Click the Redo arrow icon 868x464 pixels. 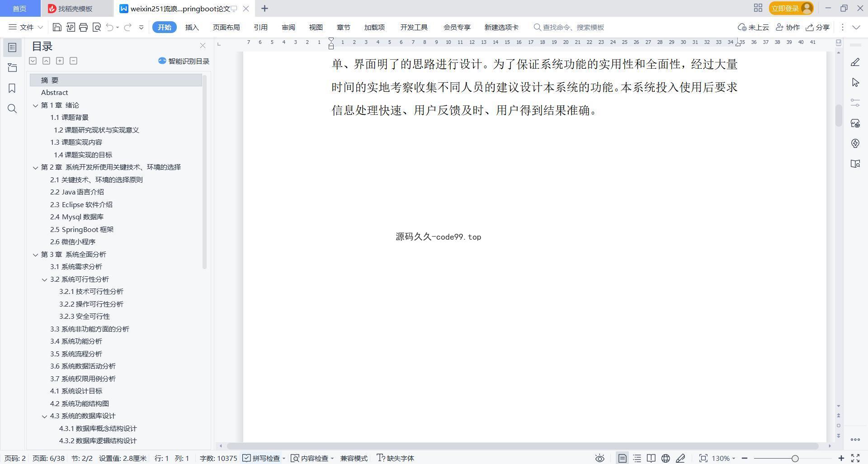click(127, 27)
